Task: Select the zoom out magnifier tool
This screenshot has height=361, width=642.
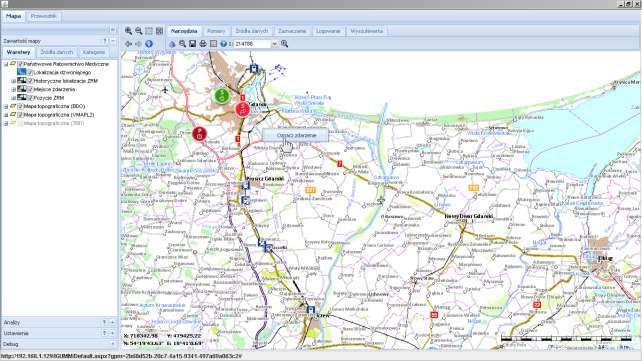Action: 139,31
